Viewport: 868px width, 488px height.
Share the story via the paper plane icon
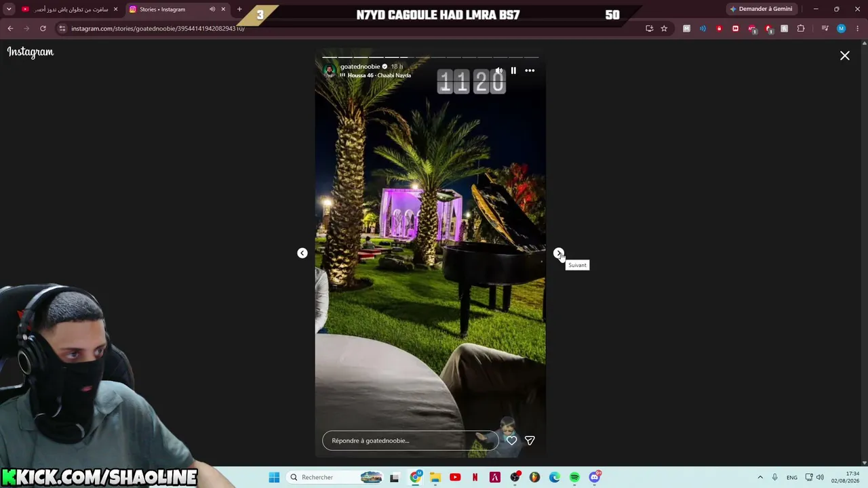point(530,441)
